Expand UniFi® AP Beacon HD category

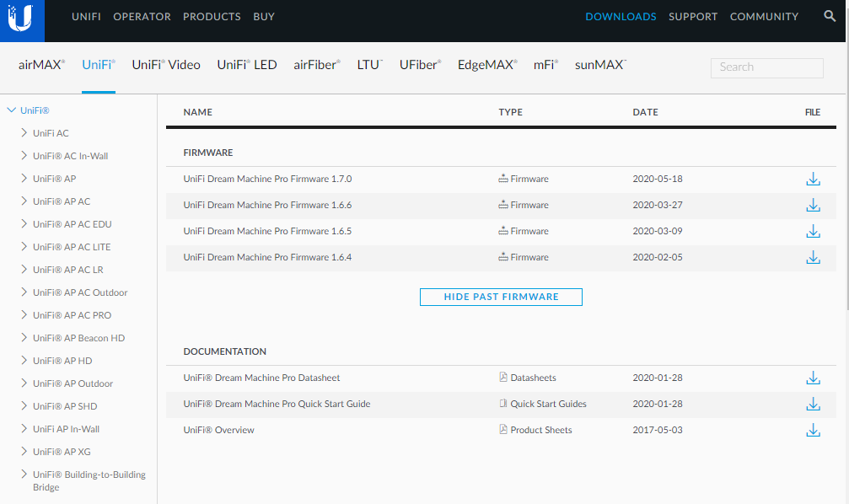coord(24,338)
